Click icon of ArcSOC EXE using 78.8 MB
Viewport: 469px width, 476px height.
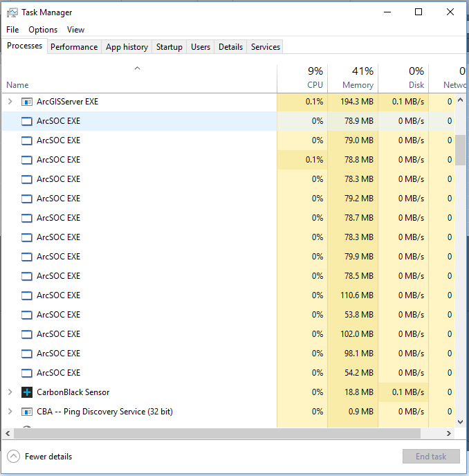pyautogui.click(x=27, y=160)
